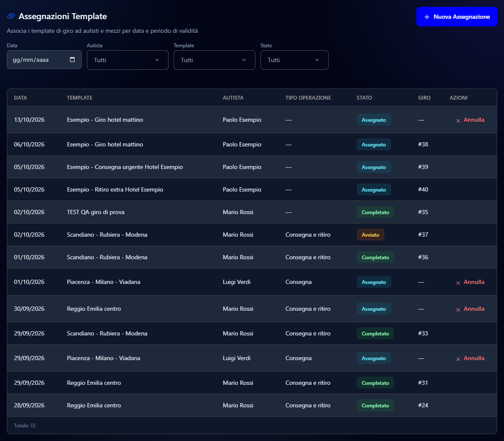This screenshot has height=441, width=504.
Task: Annulla the 29/09/2026 Piacenza - Milano - Viadana assignment
Action: (470, 358)
